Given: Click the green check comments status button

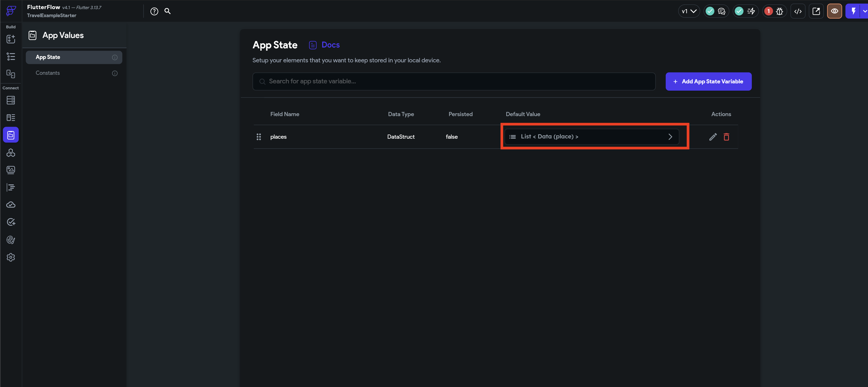Looking at the screenshot, I should [x=716, y=11].
